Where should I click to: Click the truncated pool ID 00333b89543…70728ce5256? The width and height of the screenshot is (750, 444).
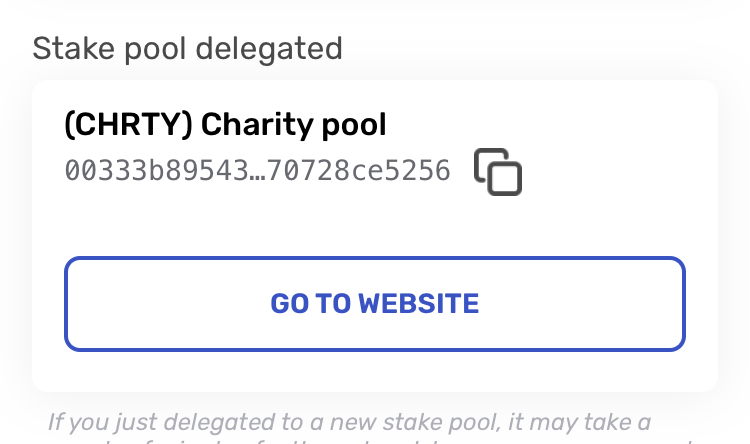(257, 171)
